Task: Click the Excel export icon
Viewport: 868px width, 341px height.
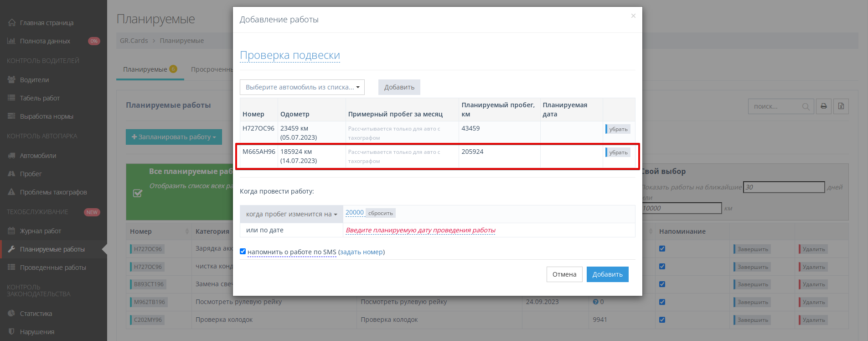Action: (841, 106)
